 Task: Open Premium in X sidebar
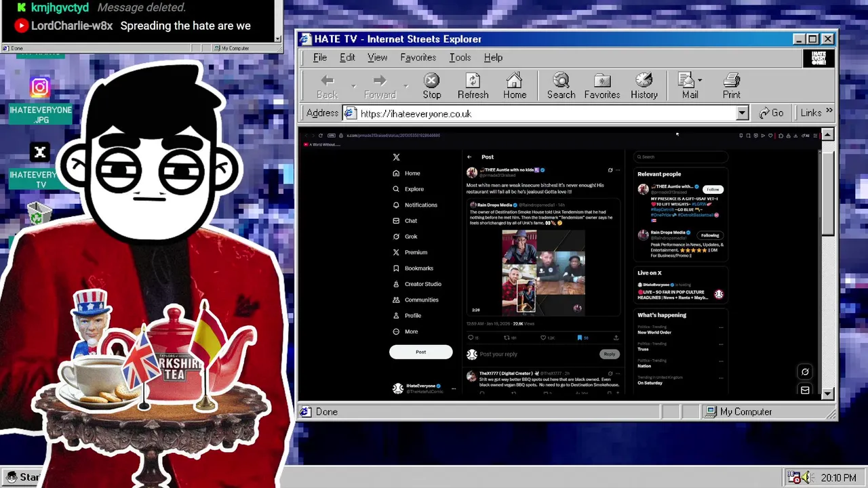[410, 252]
